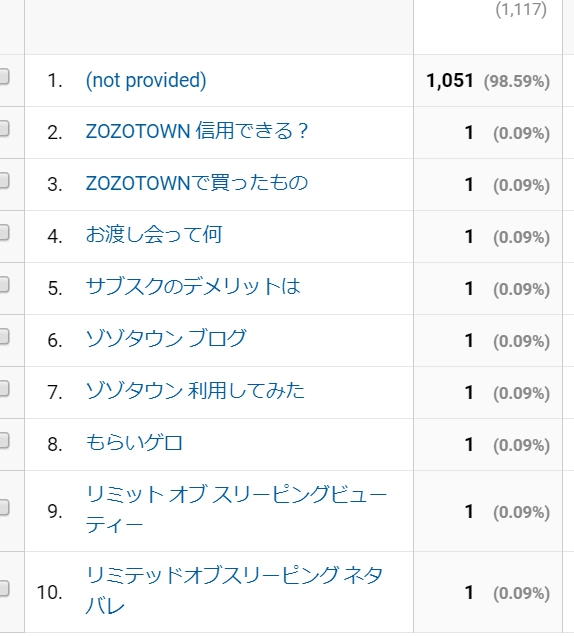Check the box for (not provided) row

(x=3, y=77)
